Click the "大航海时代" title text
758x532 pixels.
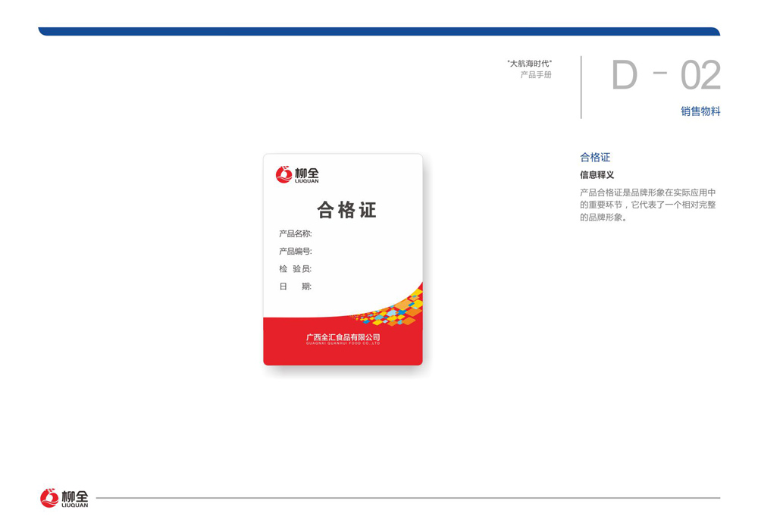[x=529, y=64]
